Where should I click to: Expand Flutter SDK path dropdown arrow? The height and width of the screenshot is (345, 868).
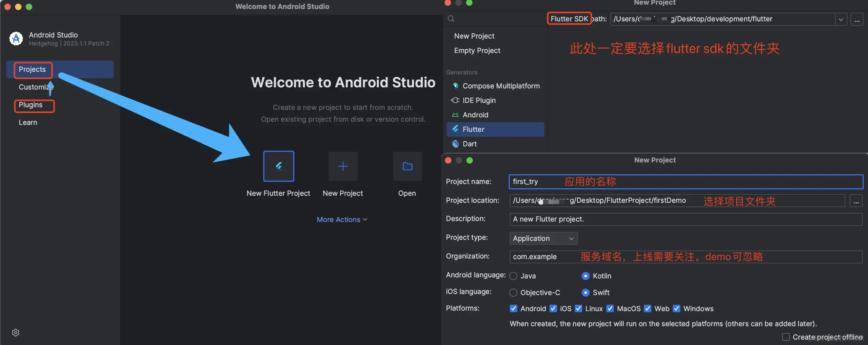841,19
